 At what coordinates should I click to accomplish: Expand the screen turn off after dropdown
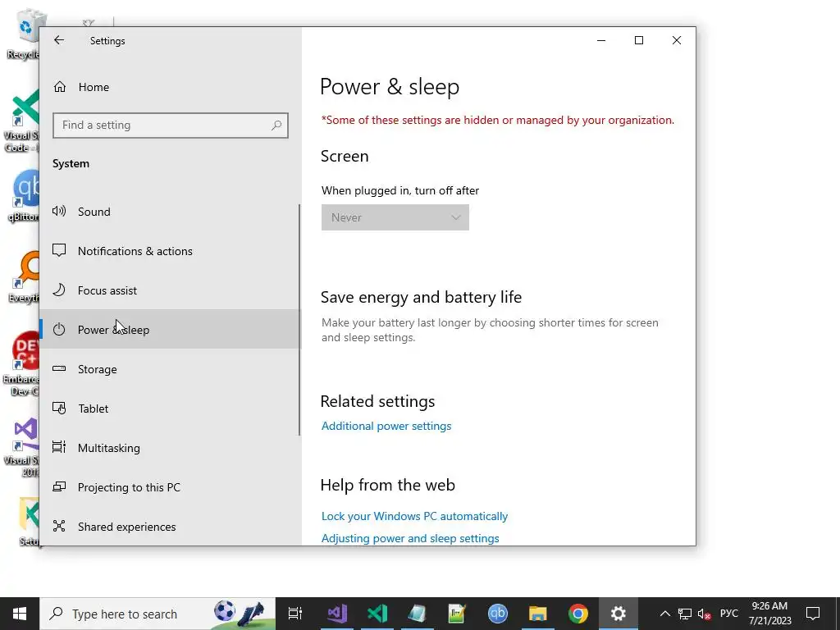395,217
